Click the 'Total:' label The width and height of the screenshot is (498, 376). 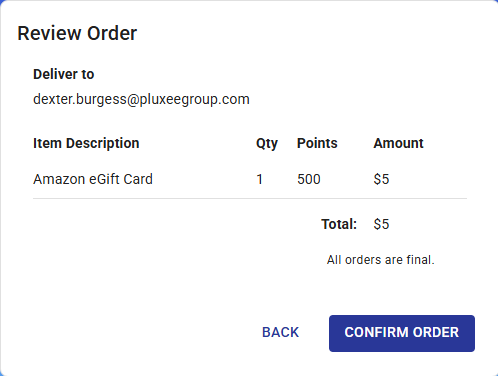click(x=339, y=224)
